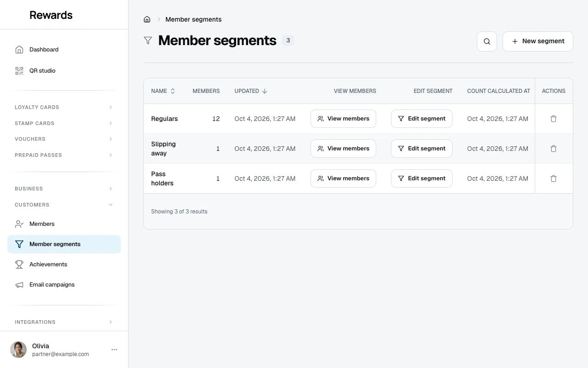Open Email campaigns in the sidebar
Viewport: 588px width, 368px height.
(x=64, y=285)
